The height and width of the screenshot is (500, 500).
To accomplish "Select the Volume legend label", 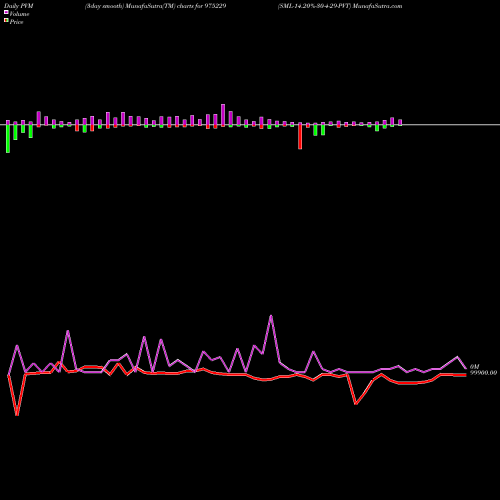I will pyautogui.click(x=19, y=14).
